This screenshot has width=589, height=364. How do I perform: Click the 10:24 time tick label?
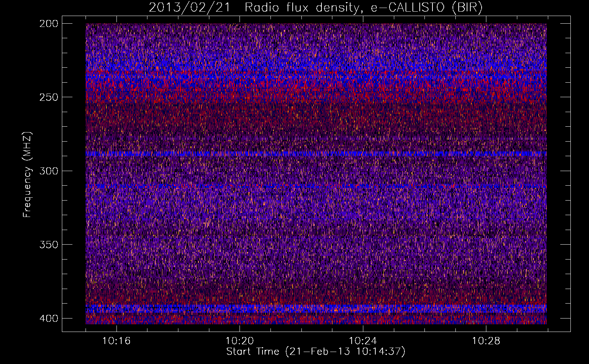(363, 341)
